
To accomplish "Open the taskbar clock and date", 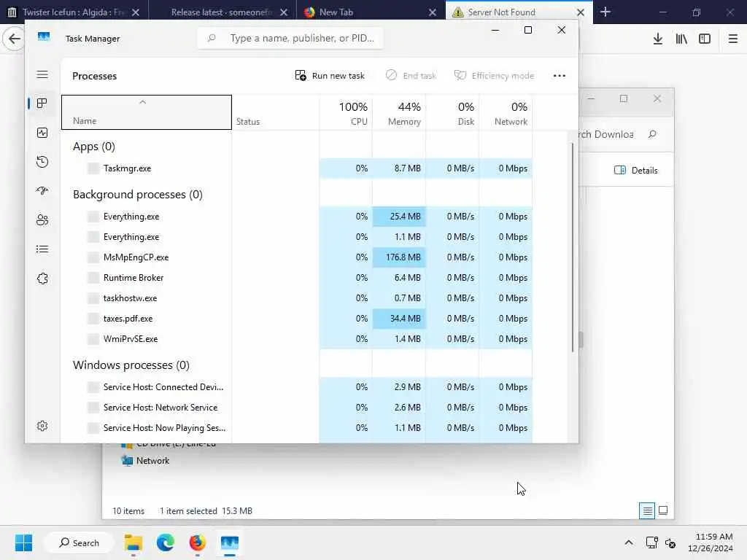I will point(711,542).
